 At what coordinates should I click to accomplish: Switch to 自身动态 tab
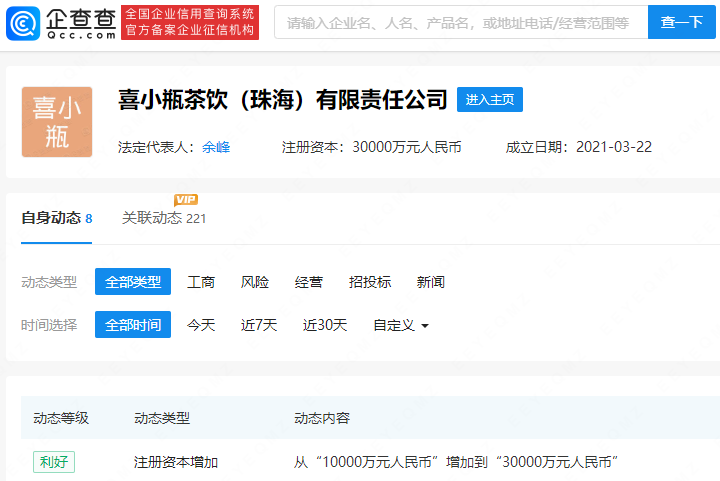click(x=56, y=218)
